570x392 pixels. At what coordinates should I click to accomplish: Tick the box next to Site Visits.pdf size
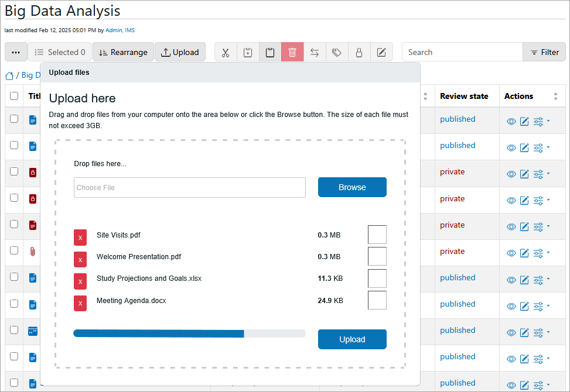[377, 235]
